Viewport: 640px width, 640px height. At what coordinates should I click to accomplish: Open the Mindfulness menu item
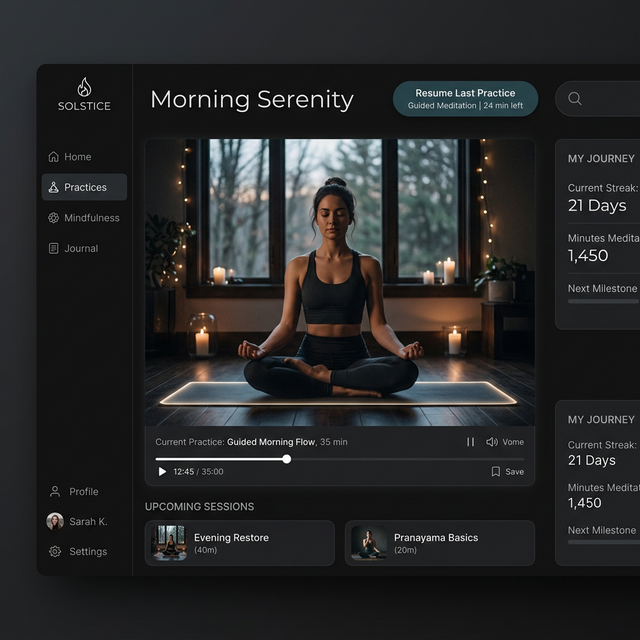[x=91, y=218]
